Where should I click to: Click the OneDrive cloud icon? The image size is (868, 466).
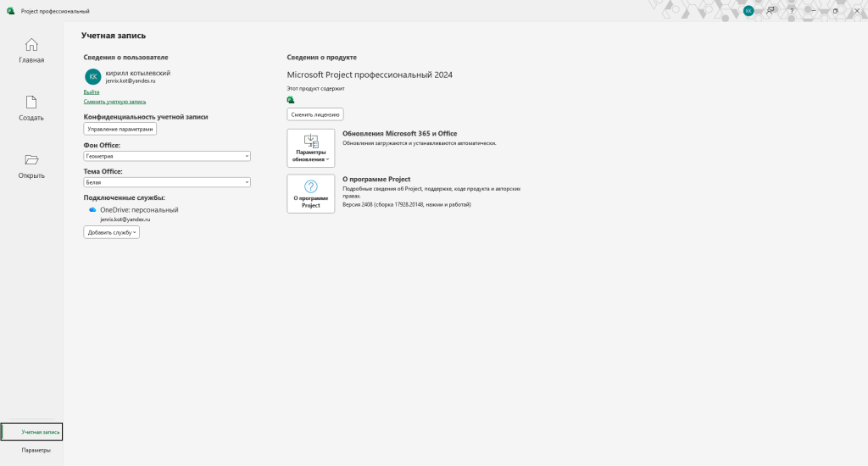click(92, 210)
